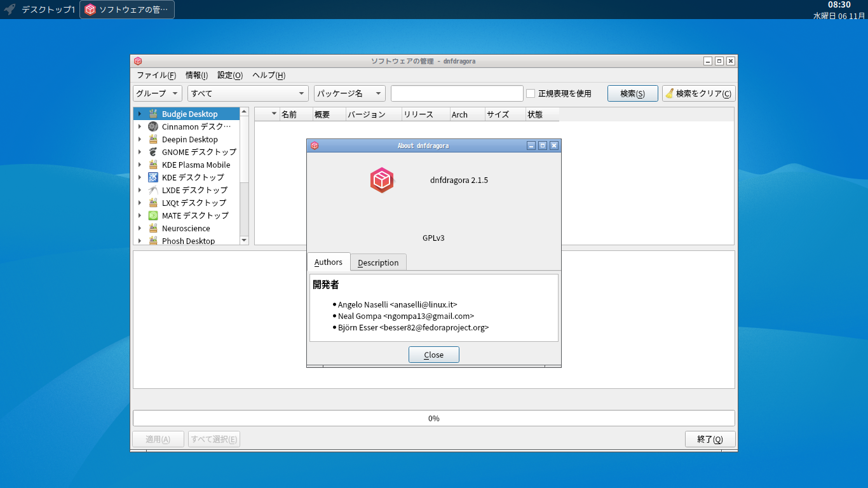Click the Arch column header
The width and height of the screenshot is (868, 488).
(467, 114)
